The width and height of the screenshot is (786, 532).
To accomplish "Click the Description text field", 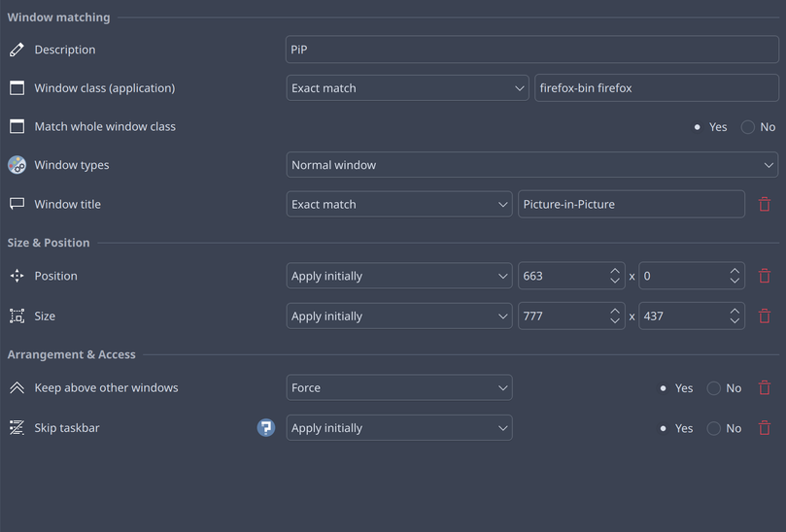I will [x=531, y=50].
